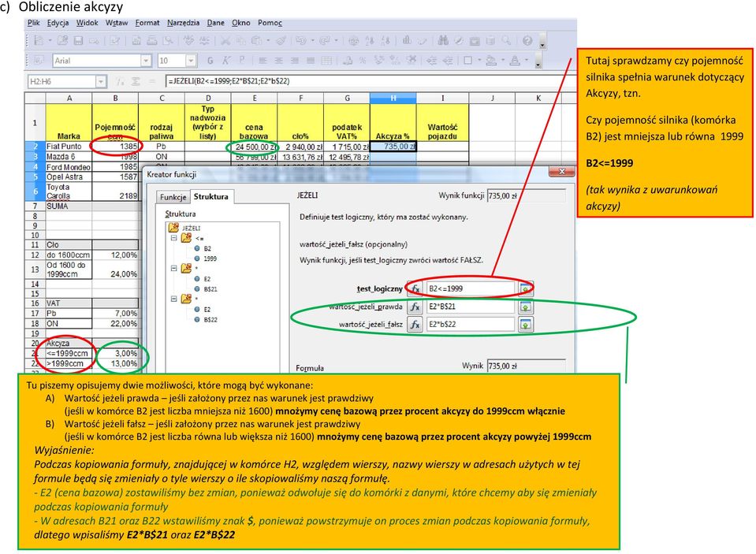Click the wartość_jeżeli_prawda input field
756x554 pixels.
471,307
